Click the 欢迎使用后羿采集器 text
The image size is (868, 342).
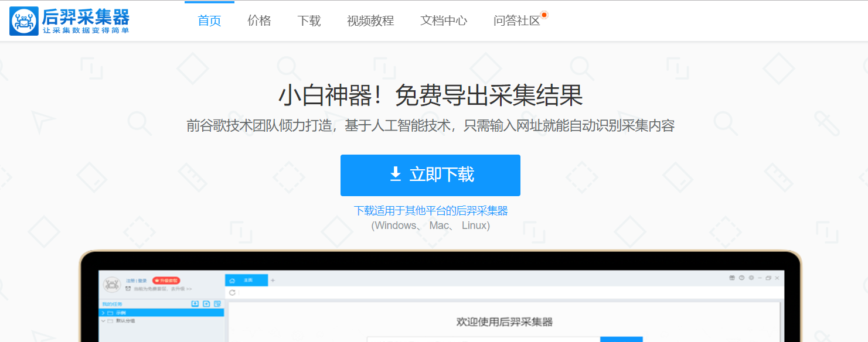[505, 322]
